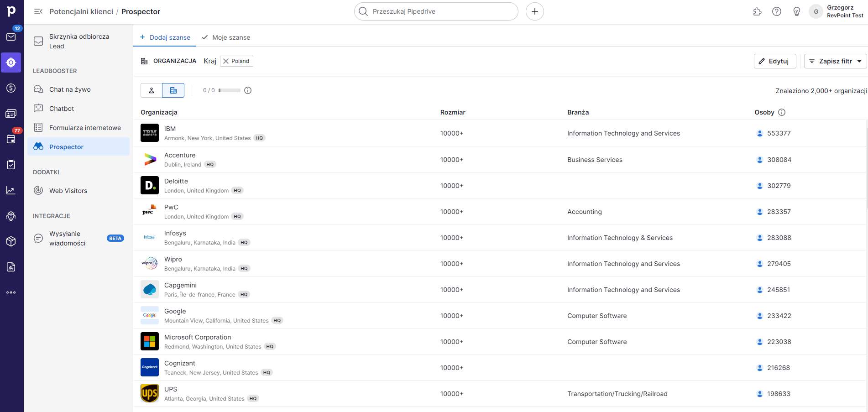Open the Pipedrive logo home icon
This screenshot has width=868, height=412.
(x=11, y=11)
